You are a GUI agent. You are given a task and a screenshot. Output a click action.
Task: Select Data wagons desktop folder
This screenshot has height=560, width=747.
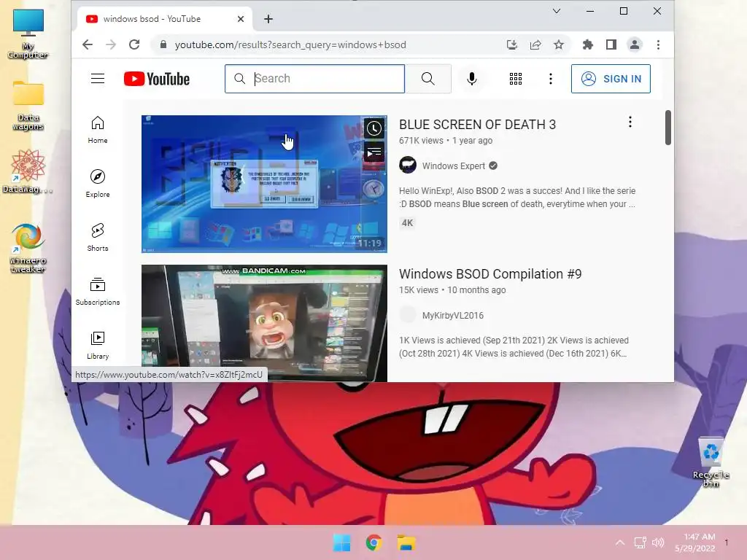point(28,106)
